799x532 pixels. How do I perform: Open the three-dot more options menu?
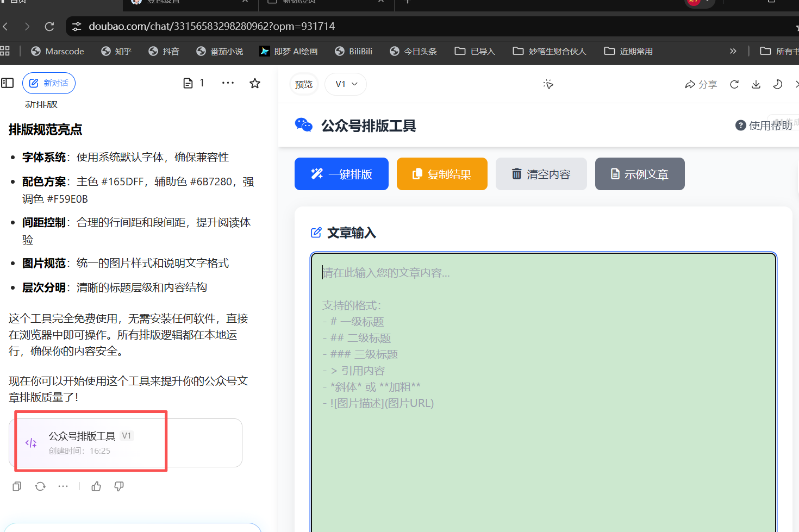pos(228,83)
